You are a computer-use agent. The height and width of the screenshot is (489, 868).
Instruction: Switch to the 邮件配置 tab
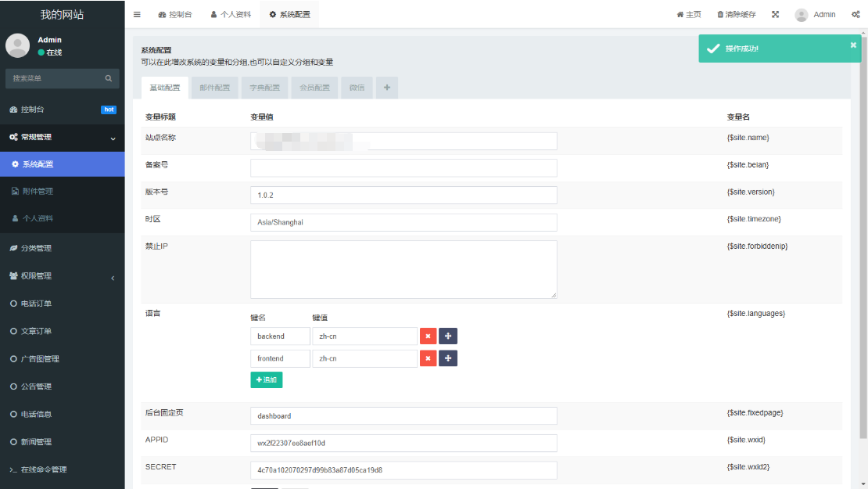214,88
